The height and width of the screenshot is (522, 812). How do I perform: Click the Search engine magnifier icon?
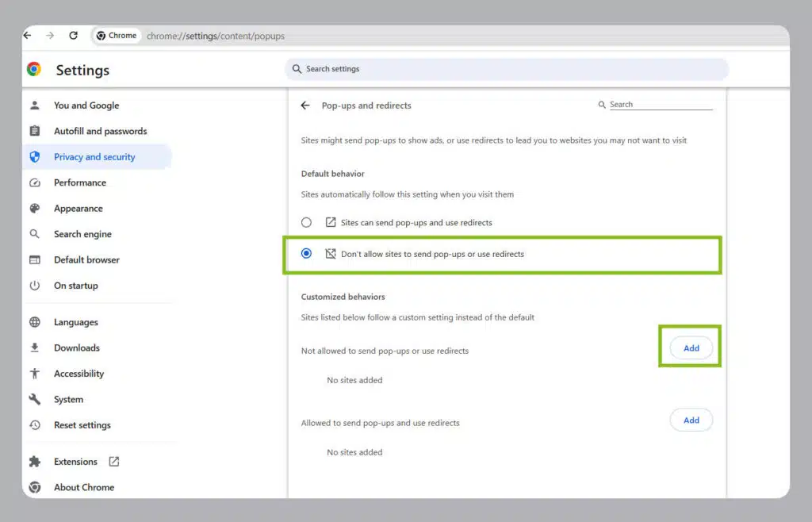pos(35,234)
